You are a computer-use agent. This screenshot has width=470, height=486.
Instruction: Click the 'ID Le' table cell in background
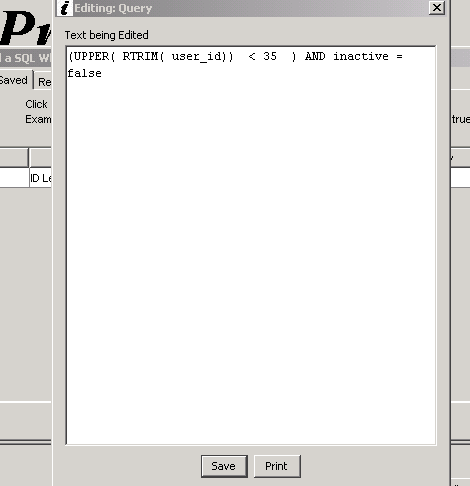click(x=40, y=178)
